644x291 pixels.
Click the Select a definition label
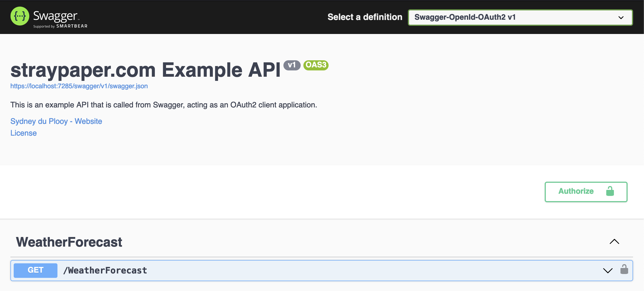pos(365,17)
